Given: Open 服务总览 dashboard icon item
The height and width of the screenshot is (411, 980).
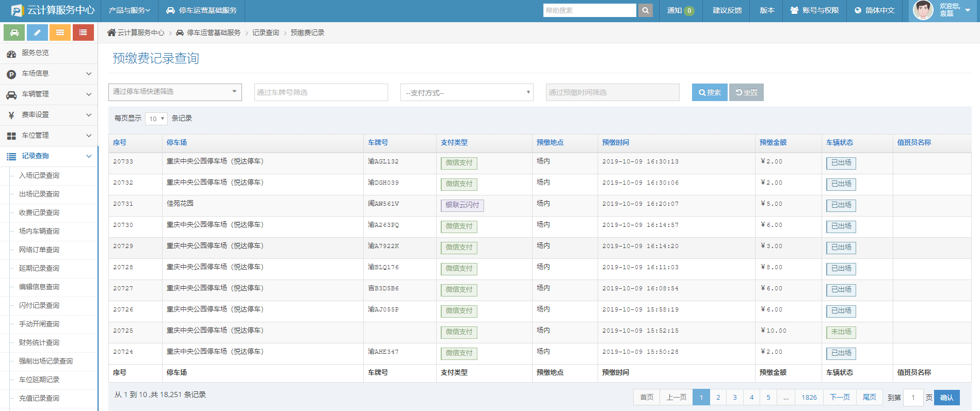Looking at the screenshot, I should [35, 53].
